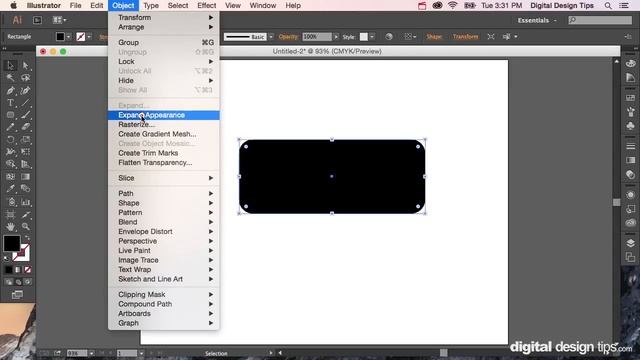Click the search field near Essentials
The height and width of the screenshot is (360, 640).
coord(600,20)
